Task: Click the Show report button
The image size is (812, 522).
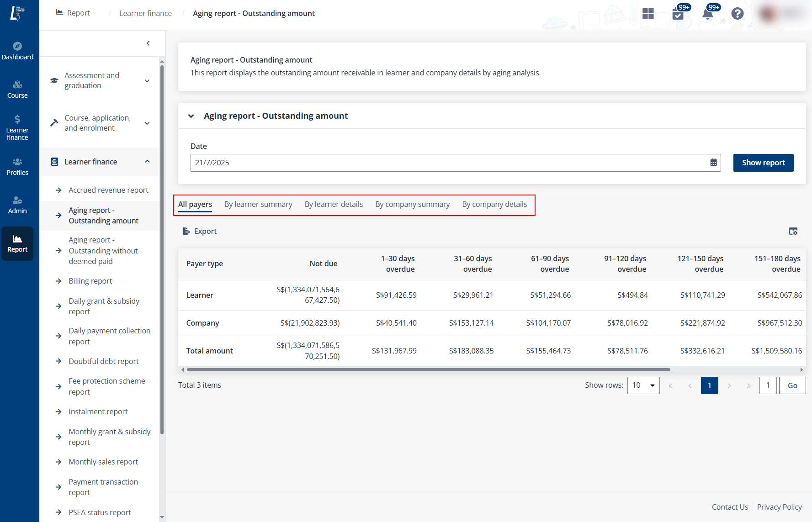Action: coord(763,163)
